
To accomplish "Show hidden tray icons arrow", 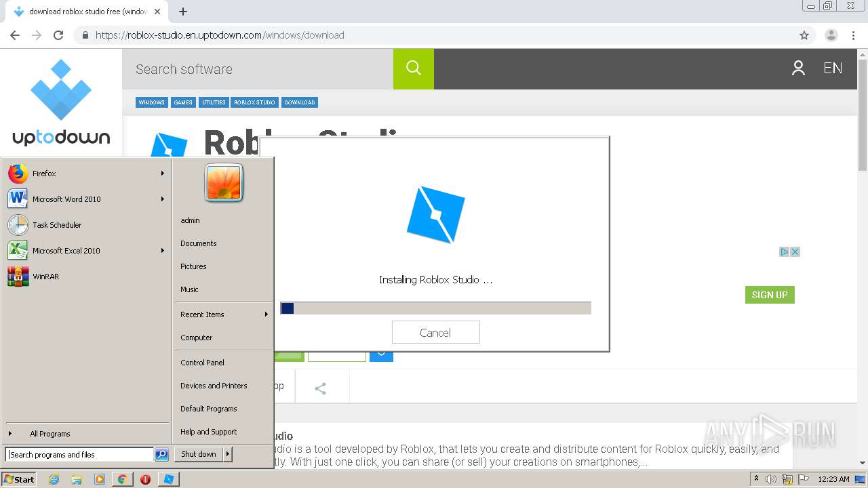I will (x=756, y=479).
